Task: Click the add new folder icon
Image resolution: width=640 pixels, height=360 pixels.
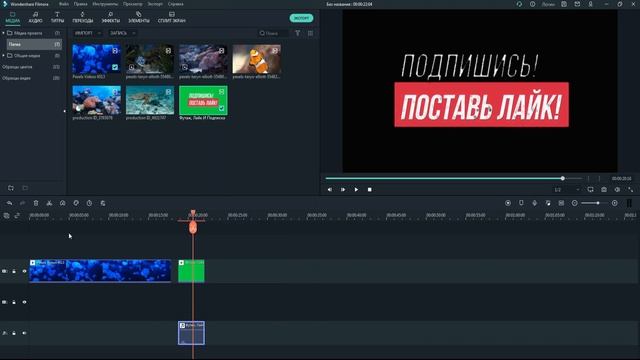Action: pyautogui.click(x=11, y=188)
